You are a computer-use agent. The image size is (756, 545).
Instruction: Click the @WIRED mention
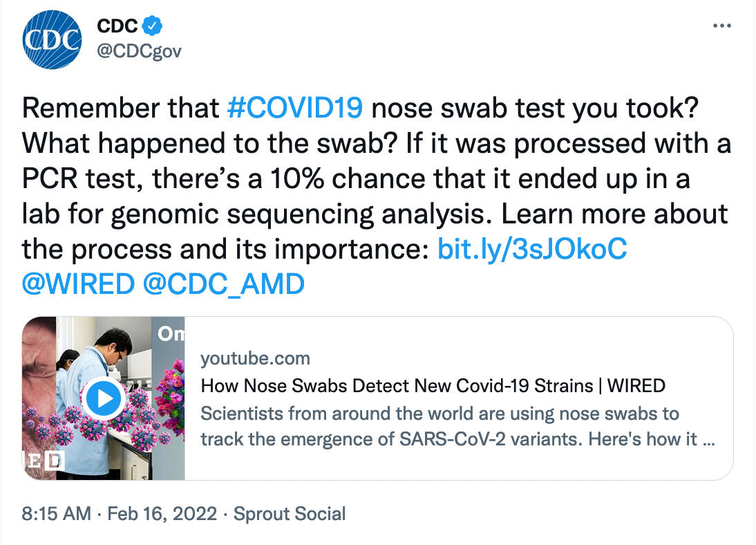click(77, 284)
